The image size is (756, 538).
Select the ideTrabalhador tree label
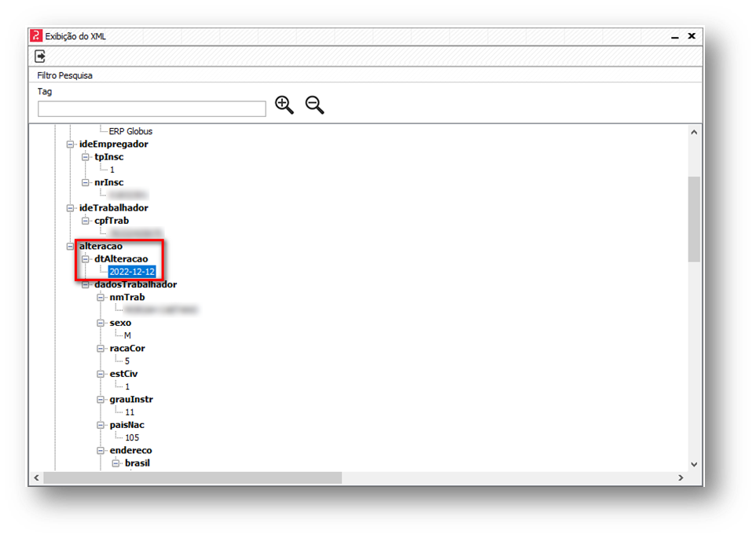(114, 208)
